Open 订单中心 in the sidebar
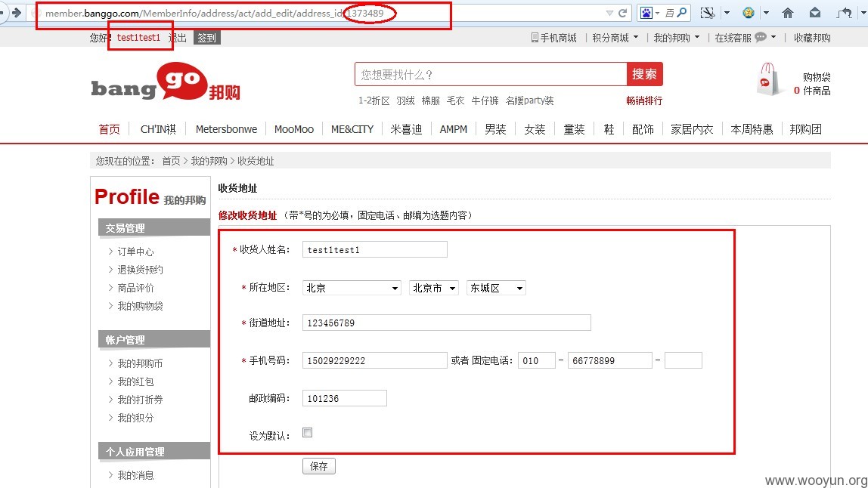Image resolution: width=868 pixels, height=488 pixels. [x=135, y=252]
